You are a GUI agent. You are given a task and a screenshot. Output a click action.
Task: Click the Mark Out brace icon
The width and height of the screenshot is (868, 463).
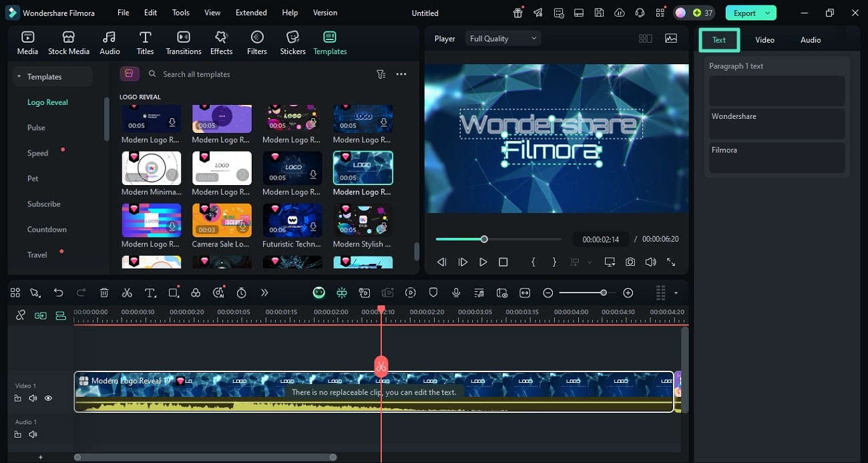[554, 263]
